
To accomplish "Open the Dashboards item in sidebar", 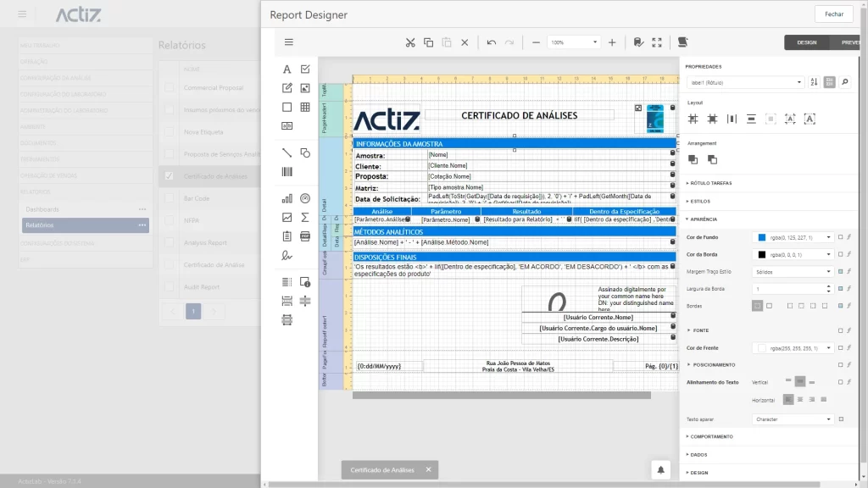I will (x=42, y=209).
